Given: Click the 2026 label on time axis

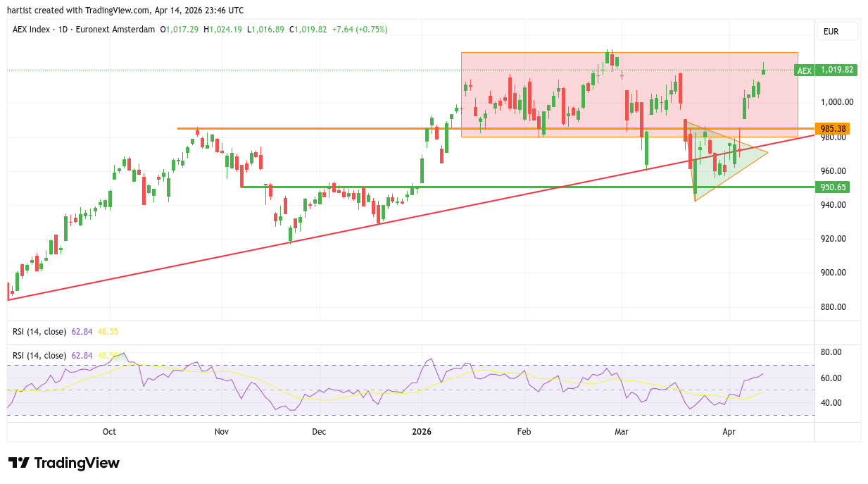Looking at the screenshot, I should pos(422,431).
